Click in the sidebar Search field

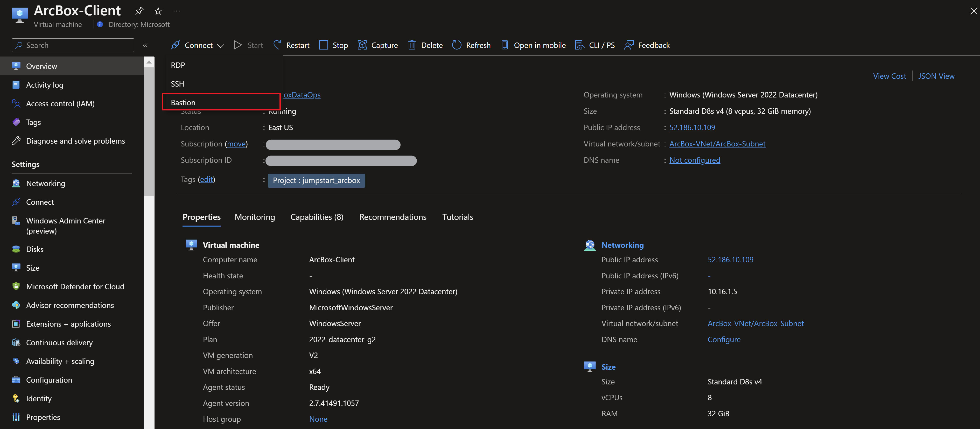pos(73,45)
